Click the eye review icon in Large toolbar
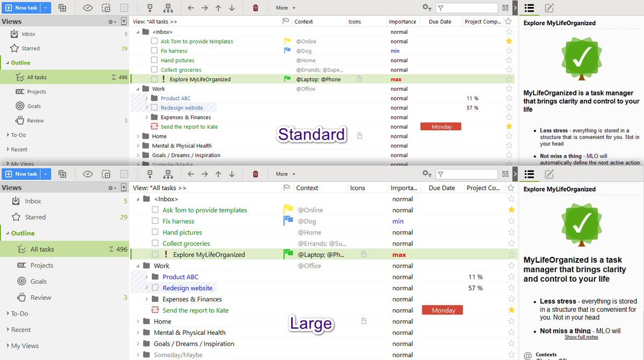This screenshot has width=644, height=360. (x=88, y=174)
